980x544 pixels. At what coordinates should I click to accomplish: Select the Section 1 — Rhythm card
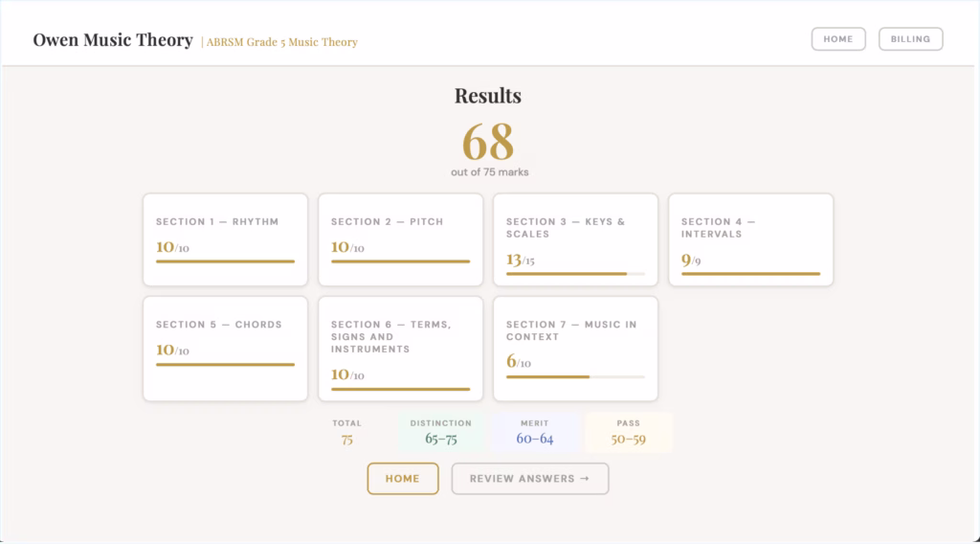[226, 239]
